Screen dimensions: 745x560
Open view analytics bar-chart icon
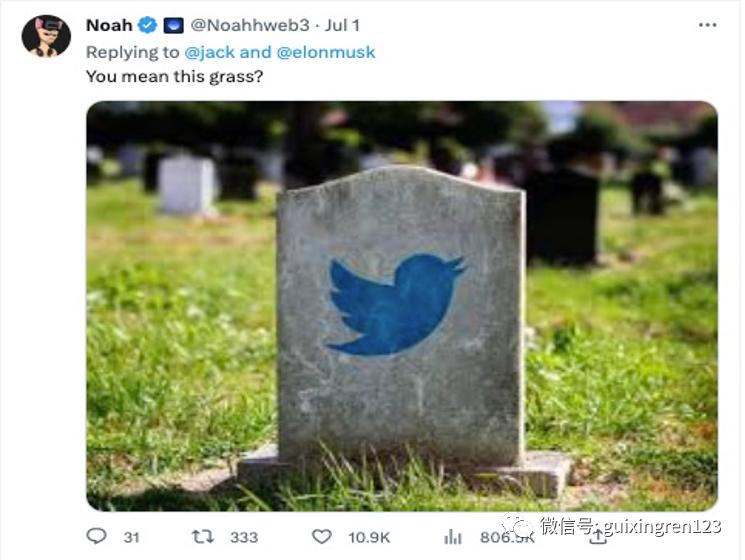(453, 536)
